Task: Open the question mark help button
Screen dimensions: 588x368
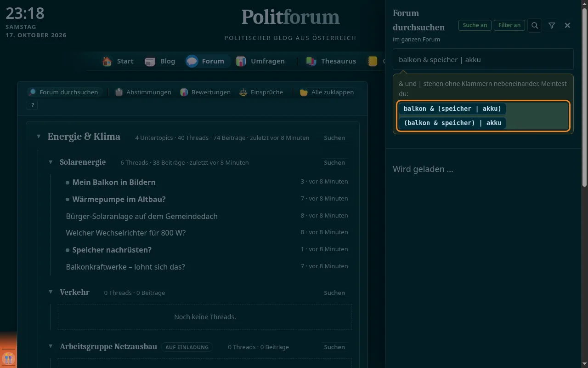Action: [x=33, y=105]
